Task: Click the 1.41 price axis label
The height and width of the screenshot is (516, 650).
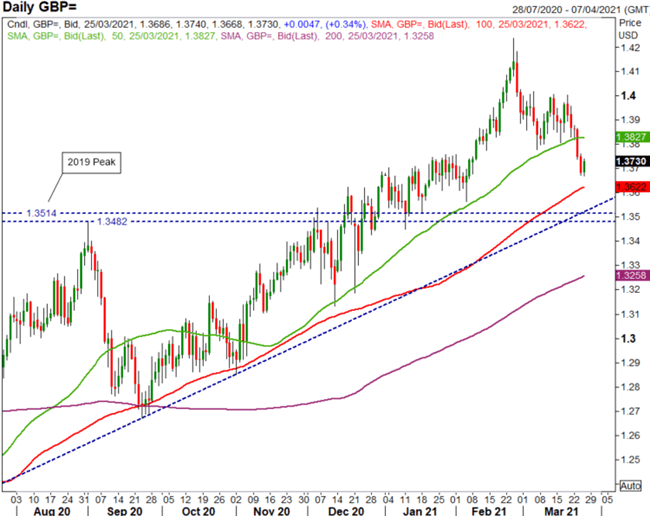Action: (x=630, y=71)
